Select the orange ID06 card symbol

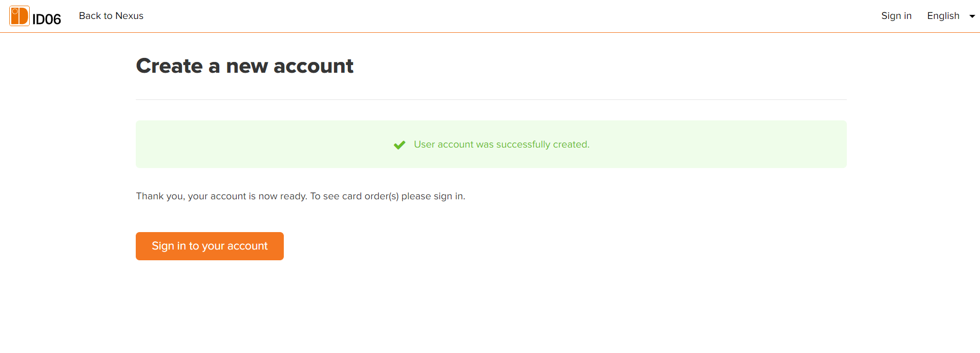pos(19,16)
